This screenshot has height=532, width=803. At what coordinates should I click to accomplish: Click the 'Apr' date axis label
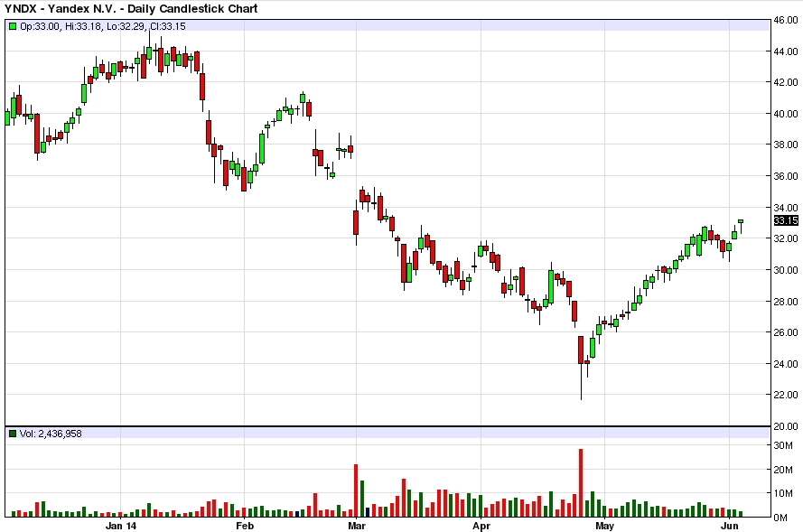[x=481, y=526]
